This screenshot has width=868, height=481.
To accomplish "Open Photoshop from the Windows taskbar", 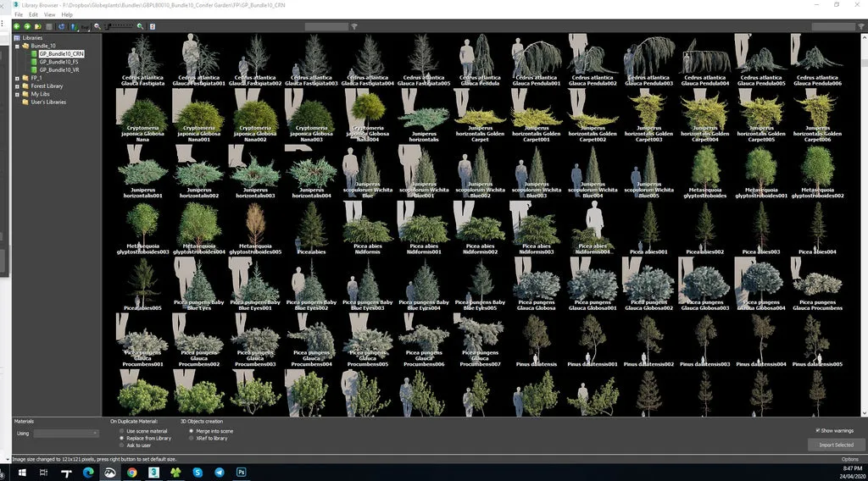I will pos(242,473).
